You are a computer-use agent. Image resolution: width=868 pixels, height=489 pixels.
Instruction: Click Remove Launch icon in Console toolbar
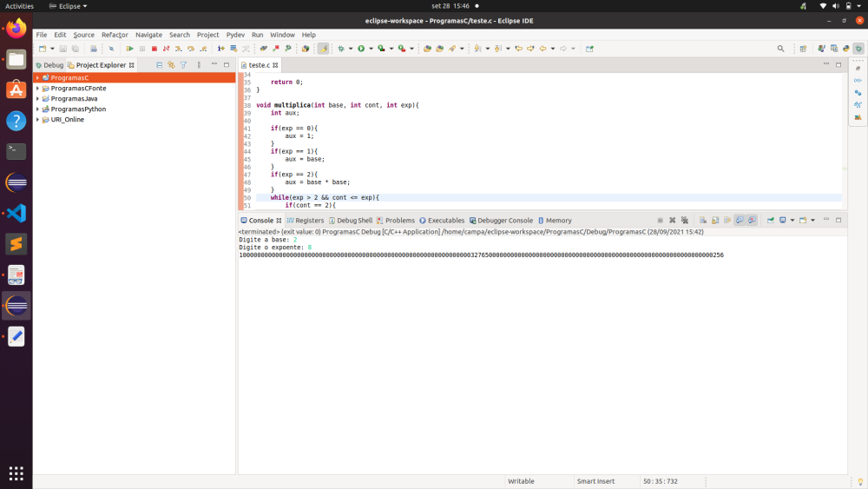point(672,221)
